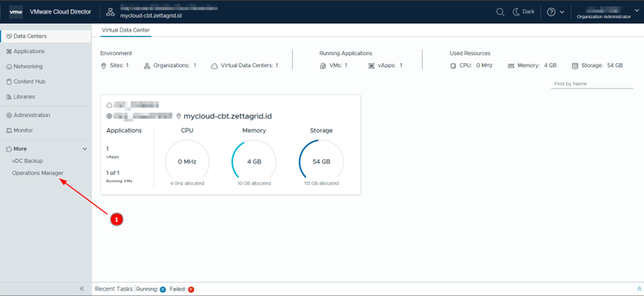644x296 pixels.
Task: Click the VMs icon under Running Applications
Action: coord(323,66)
